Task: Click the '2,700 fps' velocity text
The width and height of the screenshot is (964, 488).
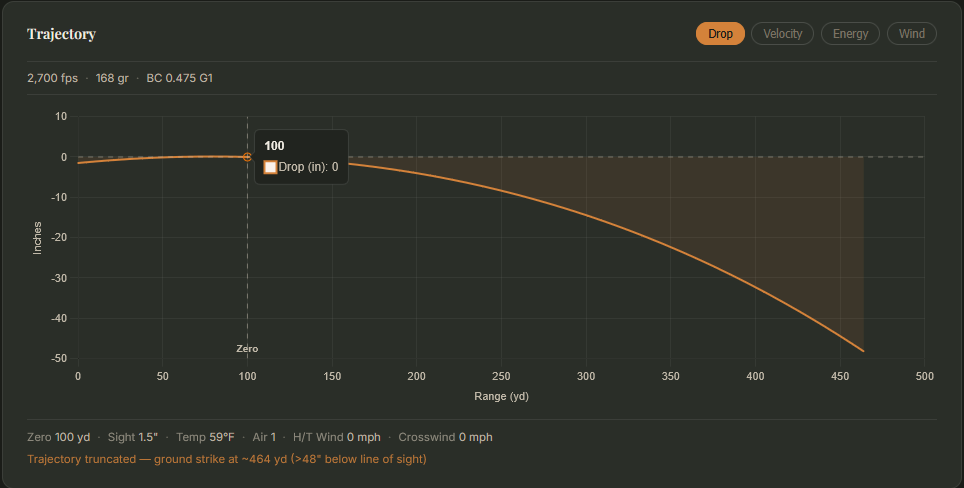Action: [x=52, y=78]
